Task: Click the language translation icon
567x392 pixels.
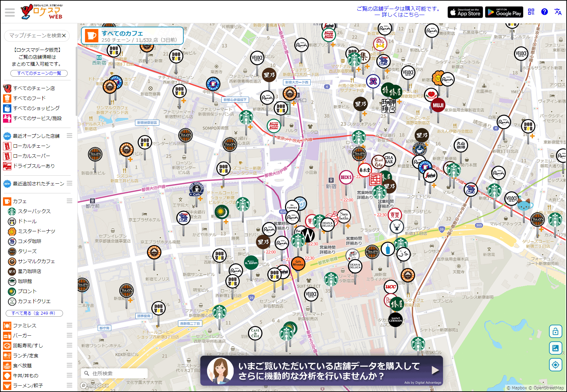Action: coord(558,12)
